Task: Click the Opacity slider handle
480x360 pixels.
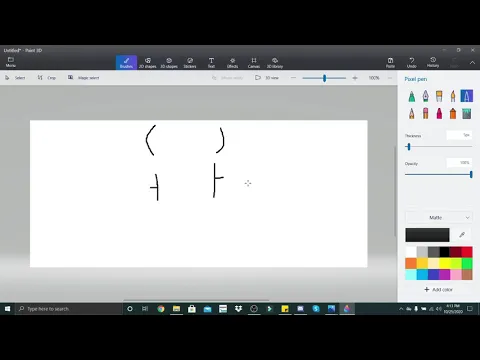Action: (471, 174)
